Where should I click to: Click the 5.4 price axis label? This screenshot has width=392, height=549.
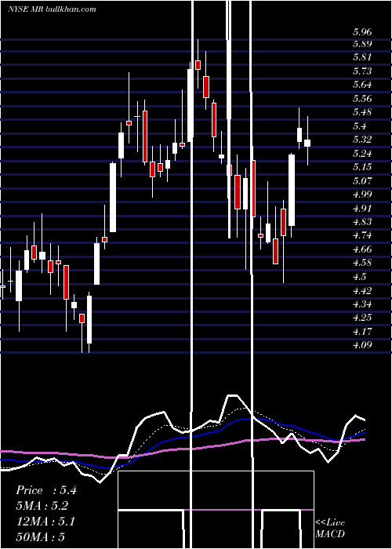[359, 126]
